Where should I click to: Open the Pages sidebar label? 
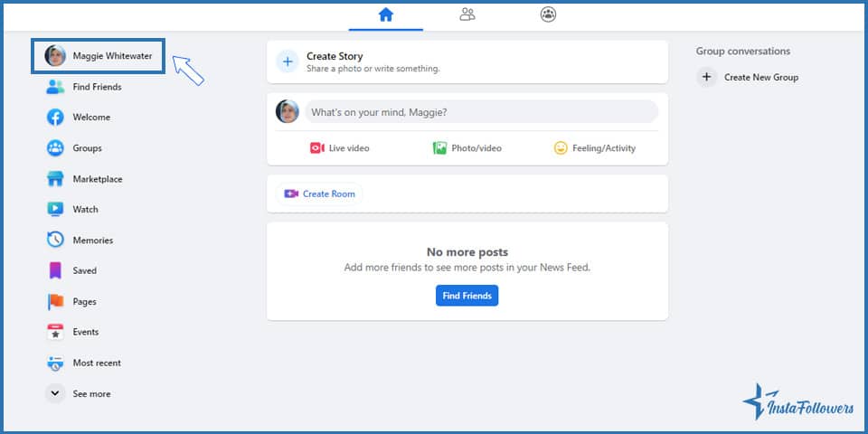[x=85, y=302]
